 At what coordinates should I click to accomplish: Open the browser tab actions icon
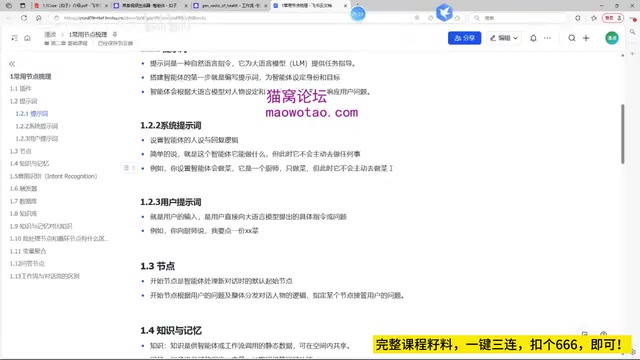click(x=22, y=6)
